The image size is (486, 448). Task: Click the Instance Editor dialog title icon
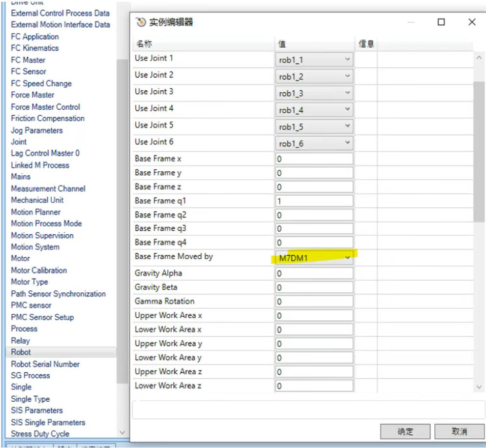click(x=141, y=22)
